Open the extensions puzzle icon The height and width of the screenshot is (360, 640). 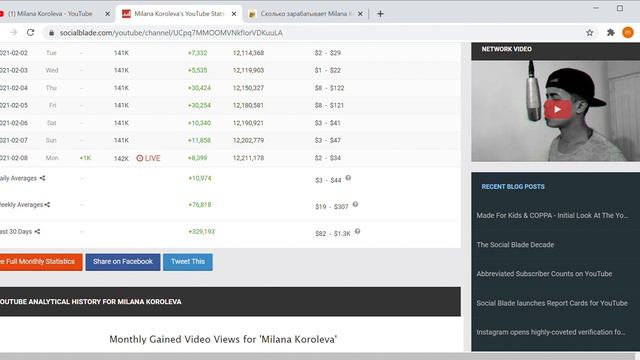611,33
